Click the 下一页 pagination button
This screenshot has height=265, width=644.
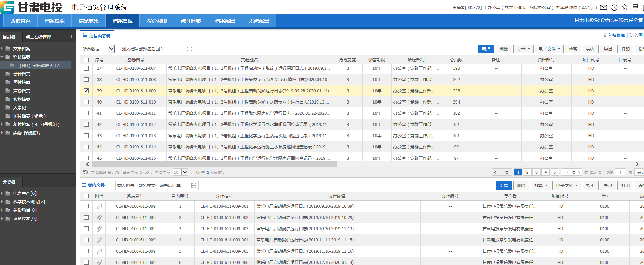[x=572, y=172]
